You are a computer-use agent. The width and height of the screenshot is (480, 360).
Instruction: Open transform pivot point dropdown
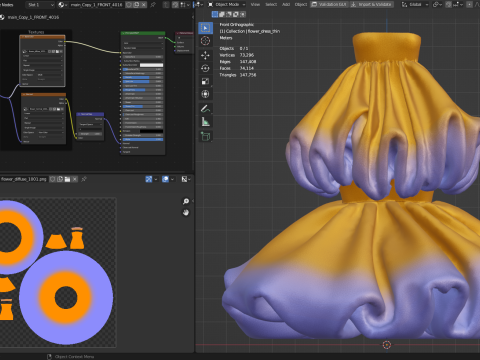[437, 5]
